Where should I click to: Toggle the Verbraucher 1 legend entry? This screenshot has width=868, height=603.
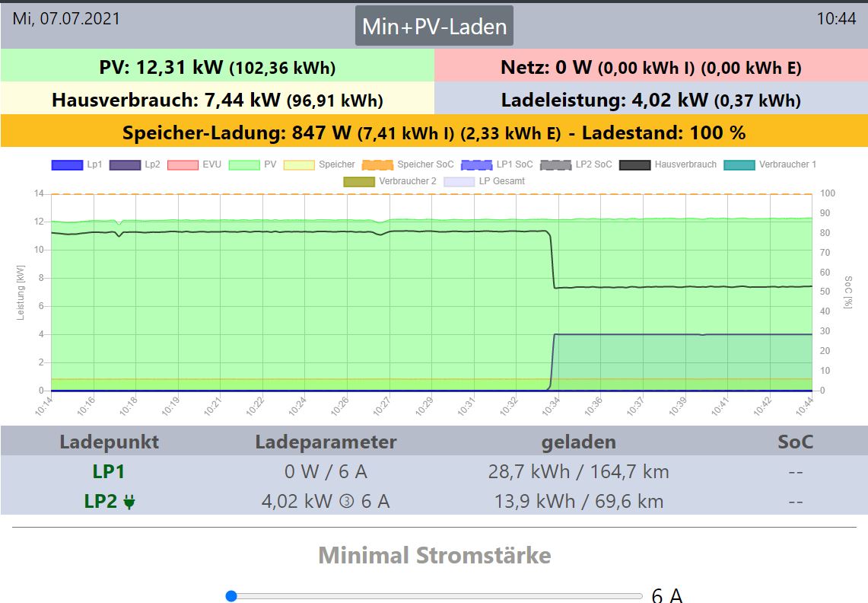click(769, 164)
